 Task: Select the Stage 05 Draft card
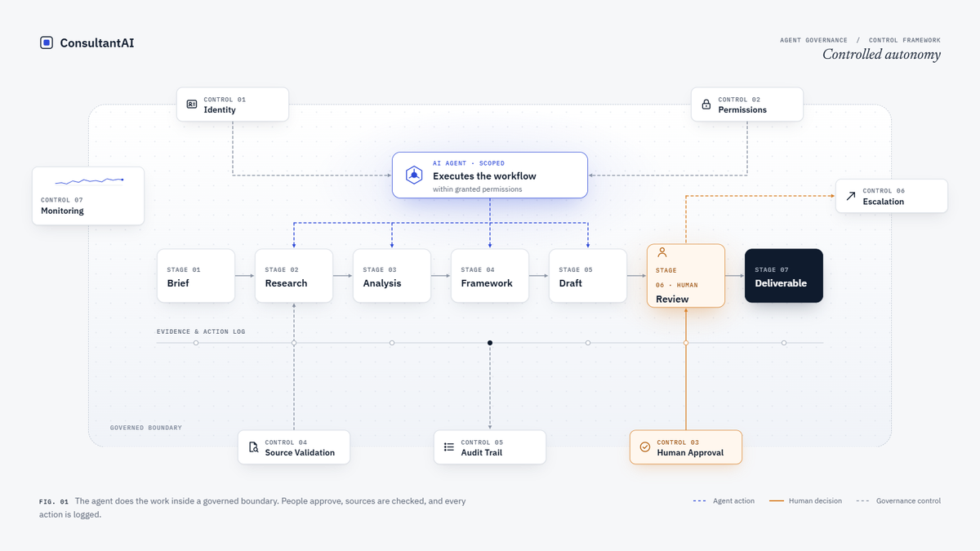588,276
